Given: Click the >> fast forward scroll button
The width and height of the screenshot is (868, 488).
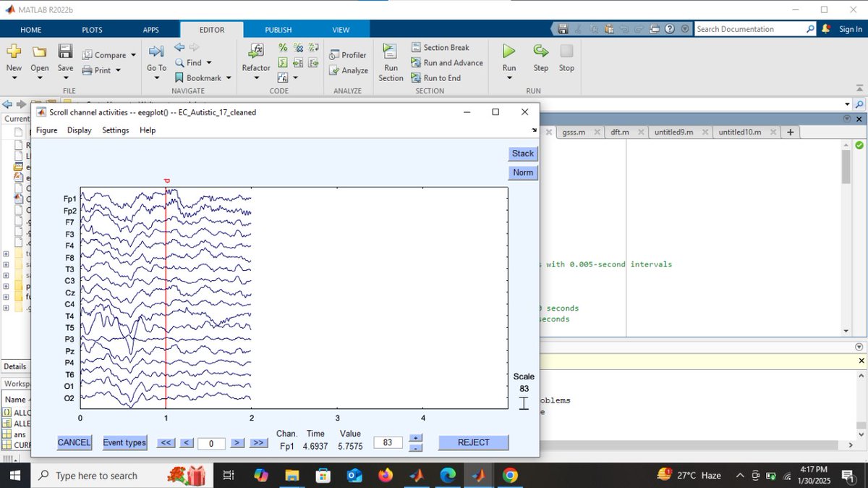Looking at the screenshot, I should click(258, 442).
